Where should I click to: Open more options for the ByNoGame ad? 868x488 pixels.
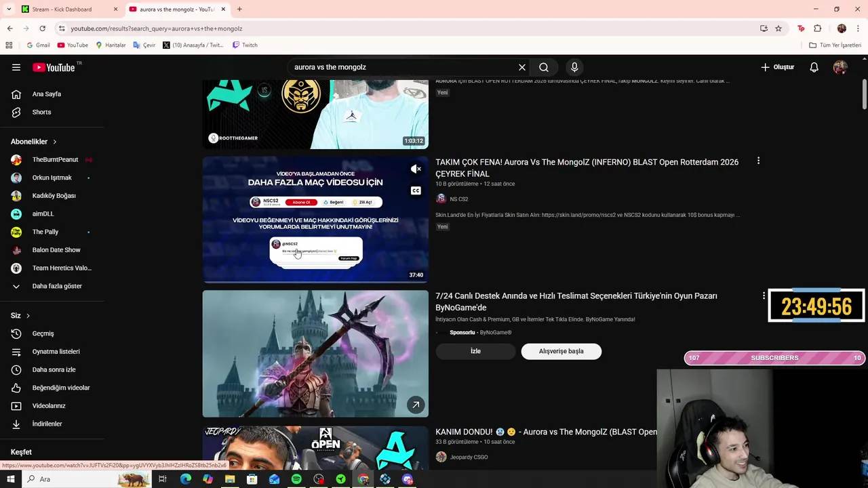coord(764,296)
